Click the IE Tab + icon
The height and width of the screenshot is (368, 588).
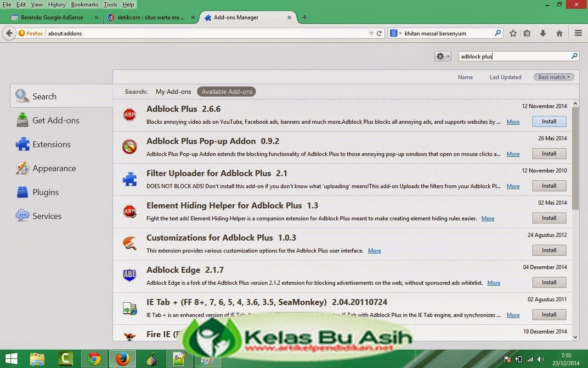pyautogui.click(x=130, y=308)
